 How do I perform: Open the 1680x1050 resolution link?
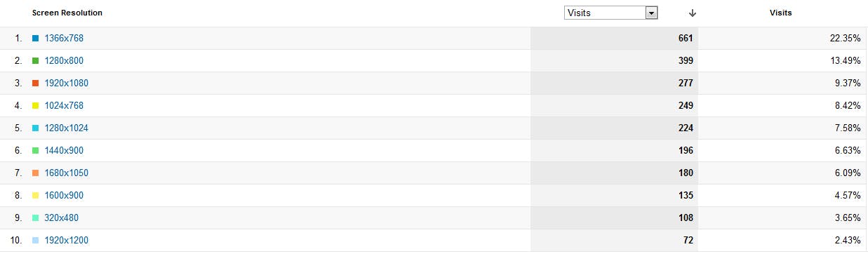tap(67, 173)
